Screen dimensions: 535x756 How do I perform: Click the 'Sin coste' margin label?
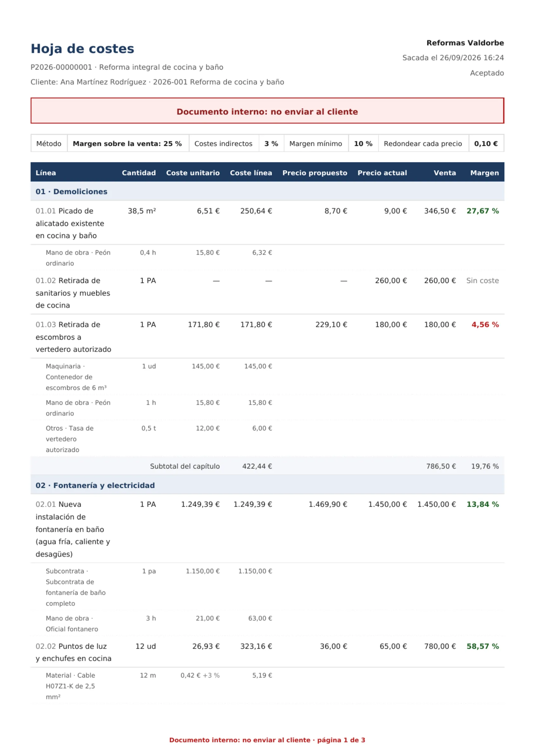482,281
